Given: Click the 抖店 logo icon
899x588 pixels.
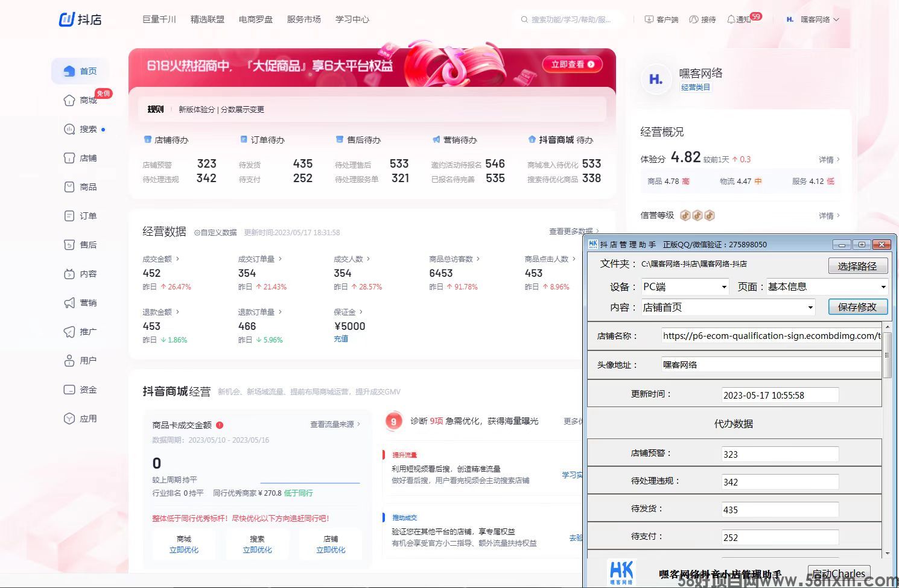Looking at the screenshot, I should point(66,19).
